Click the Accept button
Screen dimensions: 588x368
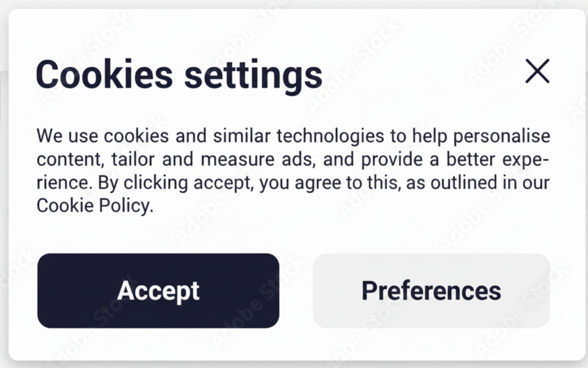point(158,291)
